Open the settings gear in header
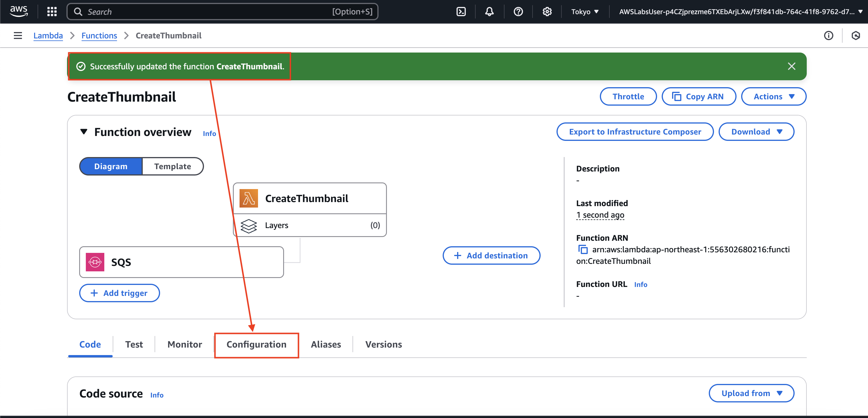Image resolution: width=868 pixels, height=418 pixels. tap(547, 12)
